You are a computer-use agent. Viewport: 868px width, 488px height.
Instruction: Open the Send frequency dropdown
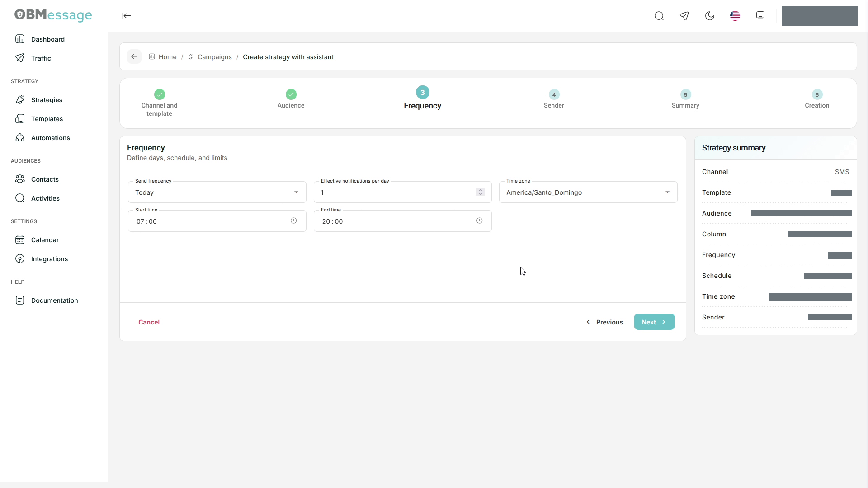(x=217, y=192)
